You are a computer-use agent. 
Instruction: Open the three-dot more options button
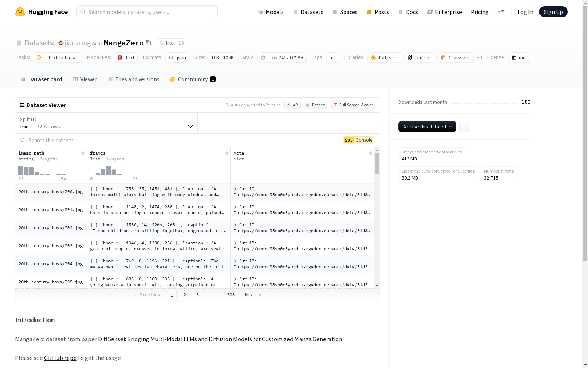click(x=465, y=127)
